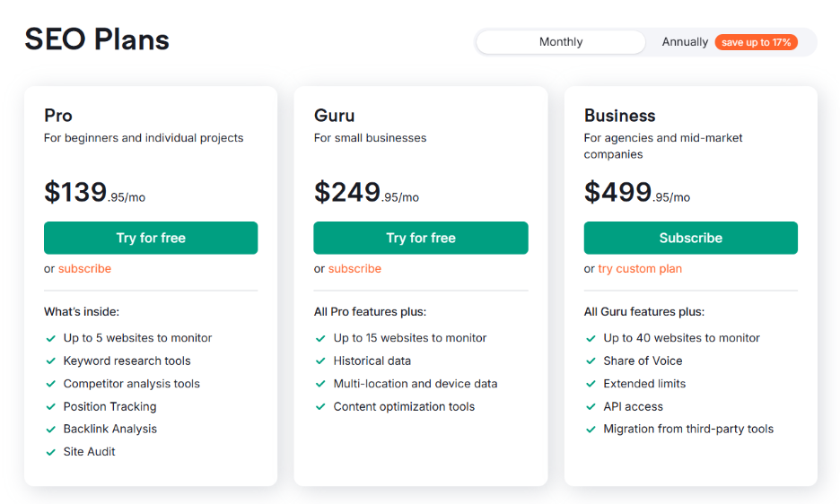Click the SEO Plans heading
This screenshot has height=504, width=840.
[97, 39]
